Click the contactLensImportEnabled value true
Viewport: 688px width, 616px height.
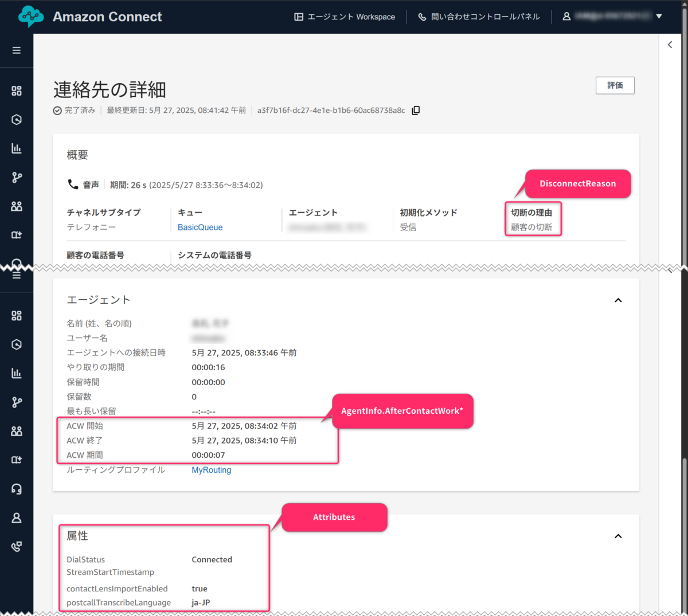[x=200, y=588]
